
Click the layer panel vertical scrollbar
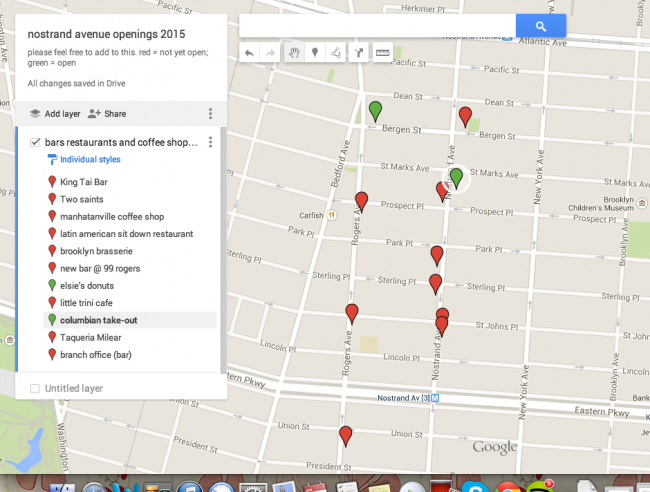(223, 249)
